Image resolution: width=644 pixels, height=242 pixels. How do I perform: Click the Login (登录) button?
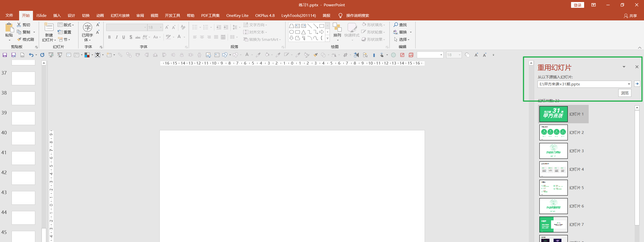[578, 5]
